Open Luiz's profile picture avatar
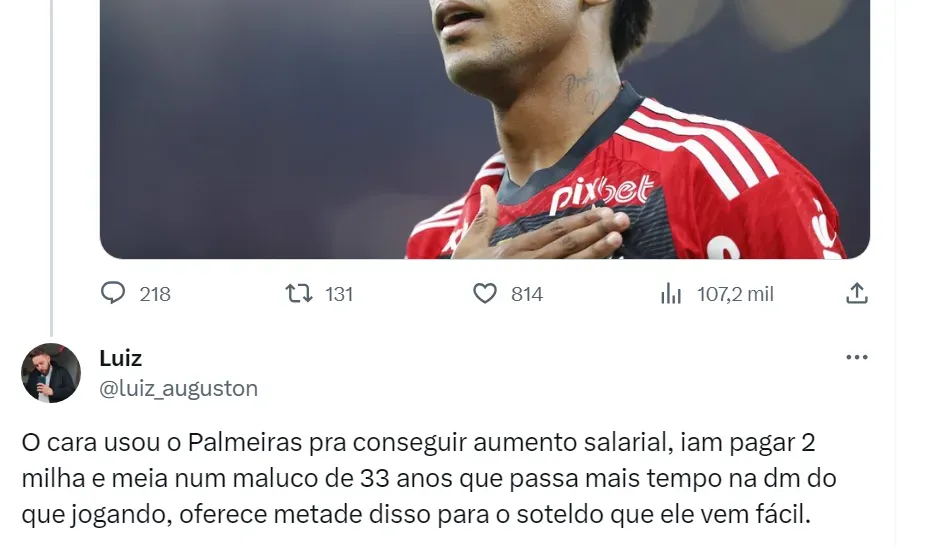The width and height of the screenshot is (926, 546). (51, 373)
